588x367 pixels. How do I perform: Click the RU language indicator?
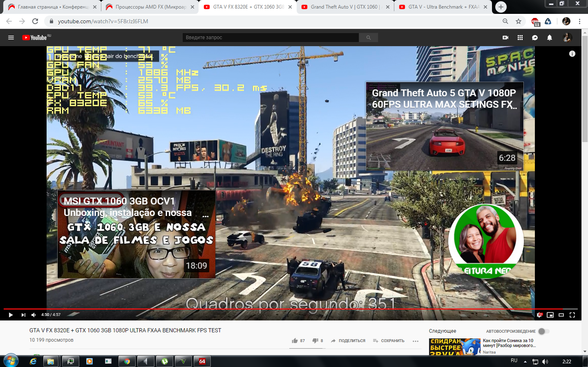point(514,361)
